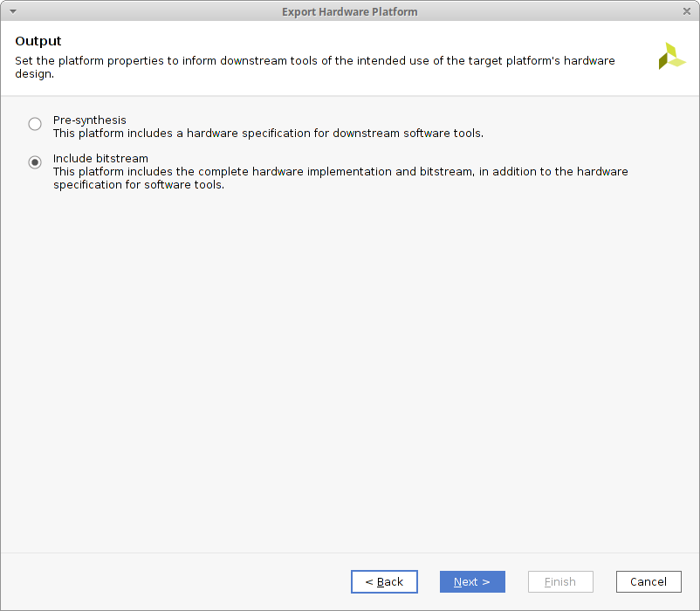Go back with the Back button
The image size is (700, 611).
click(x=384, y=582)
